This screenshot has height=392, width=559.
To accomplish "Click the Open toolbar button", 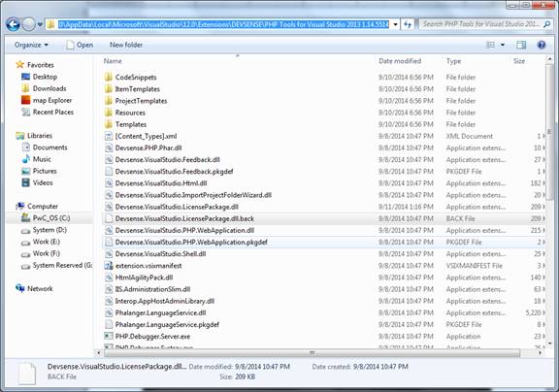I will (x=80, y=45).
